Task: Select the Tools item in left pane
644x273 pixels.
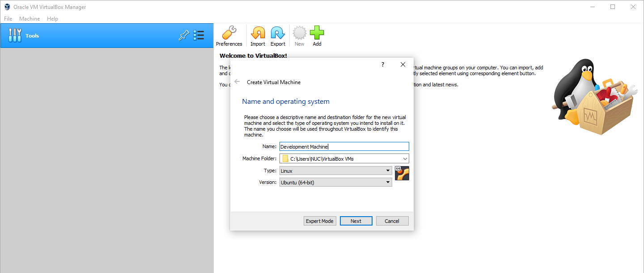Action: pos(107,36)
